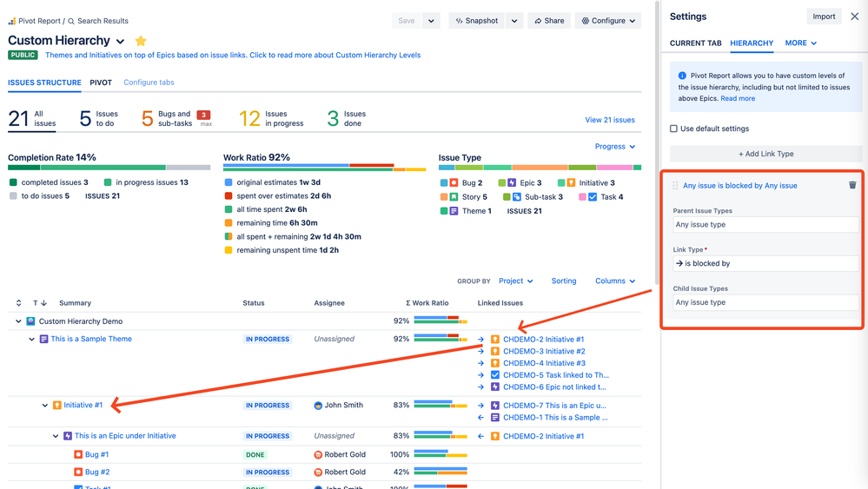Click the Bug #1 row's red icon
Screen dimensions: 868x489
(x=78, y=454)
